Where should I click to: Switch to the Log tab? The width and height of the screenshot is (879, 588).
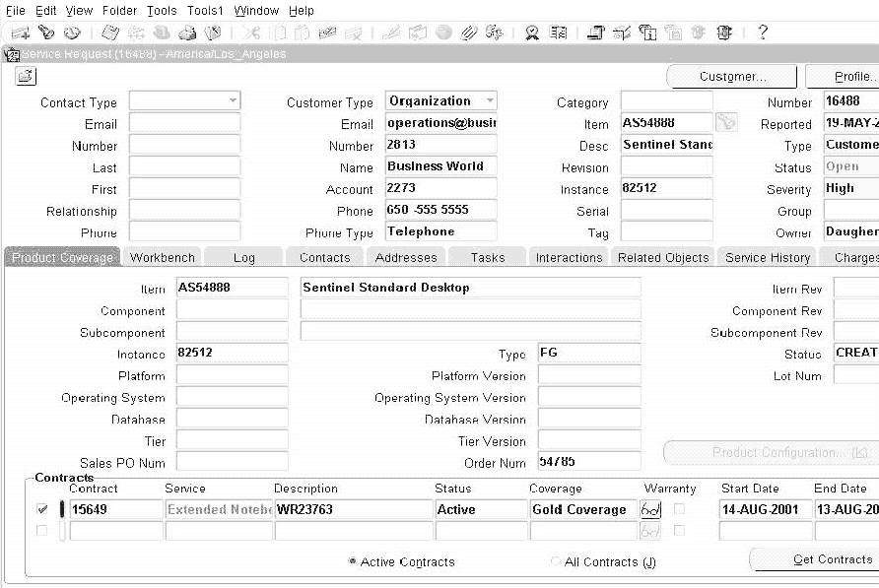point(243,257)
